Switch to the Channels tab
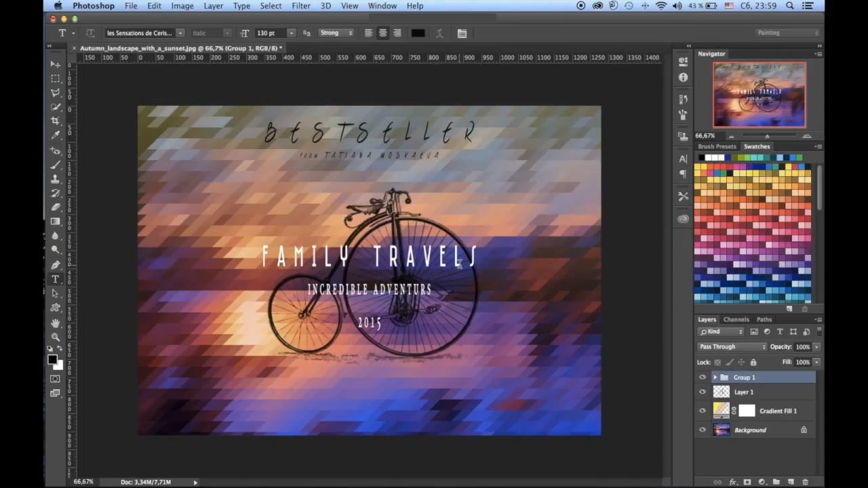 tap(736, 319)
